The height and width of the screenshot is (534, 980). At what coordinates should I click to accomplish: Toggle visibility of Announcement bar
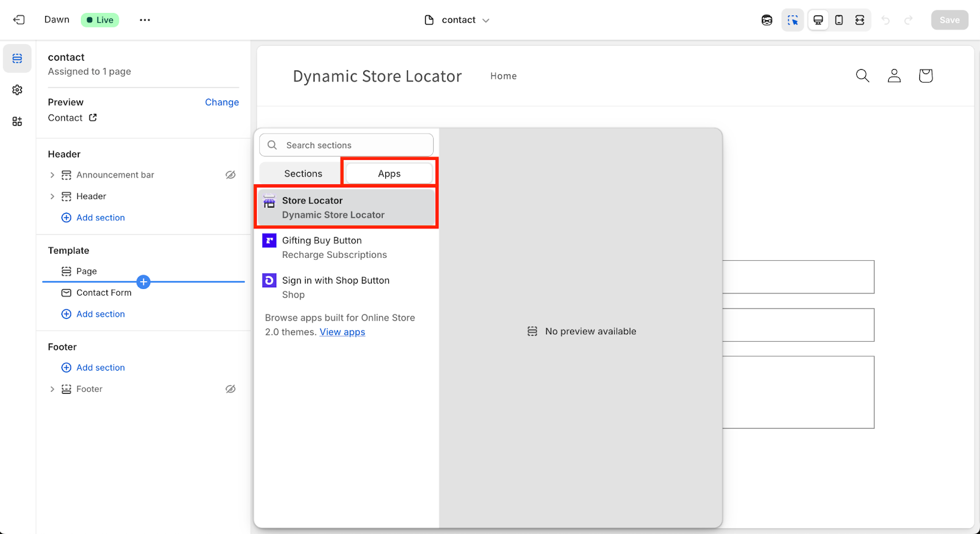[x=230, y=175]
